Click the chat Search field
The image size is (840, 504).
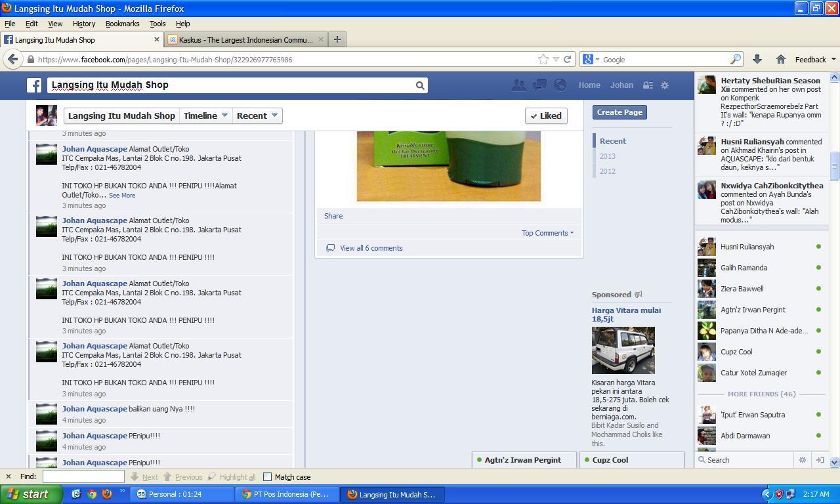(x=745, y=460)
